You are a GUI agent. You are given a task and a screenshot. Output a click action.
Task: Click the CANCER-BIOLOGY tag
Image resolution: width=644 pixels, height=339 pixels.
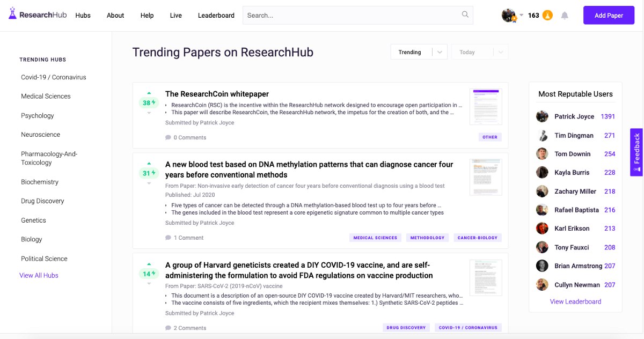pos(478,238)
